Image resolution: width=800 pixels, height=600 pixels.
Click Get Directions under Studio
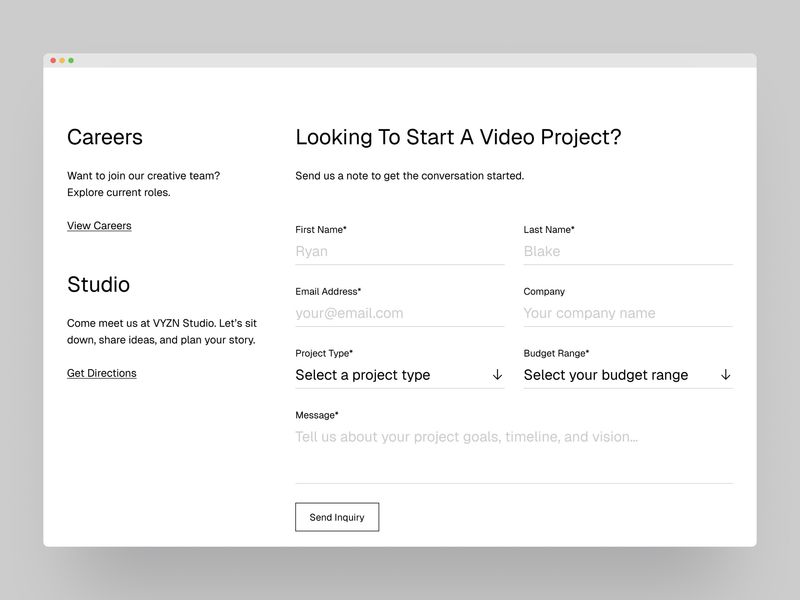point(101,372)
